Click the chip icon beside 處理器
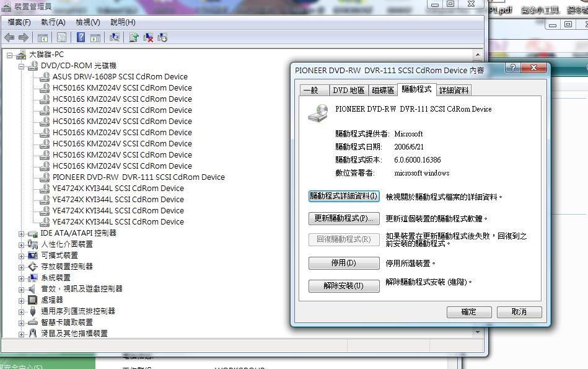 click(x=33, y=300)
